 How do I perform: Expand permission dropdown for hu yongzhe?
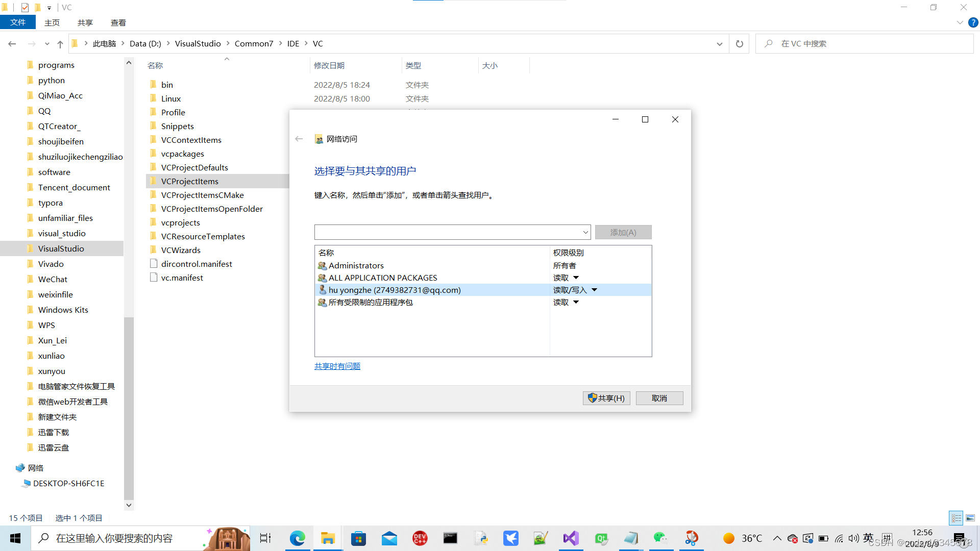(594, 290)
